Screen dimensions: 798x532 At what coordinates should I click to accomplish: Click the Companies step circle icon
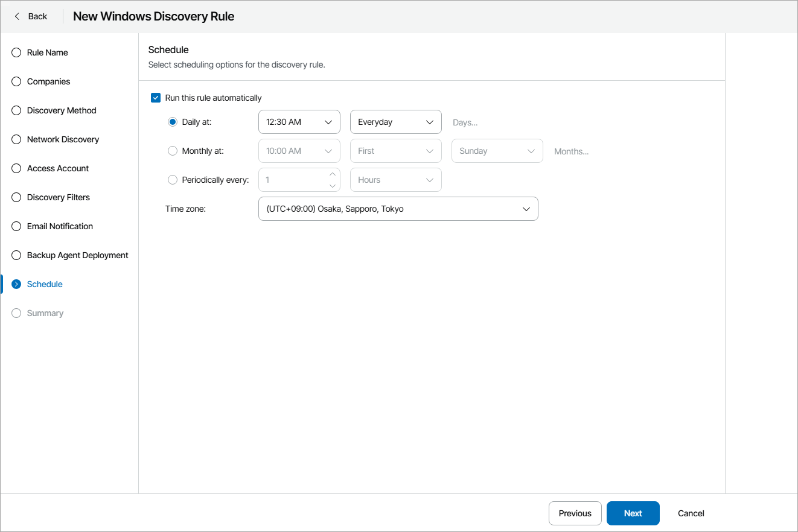16,81
